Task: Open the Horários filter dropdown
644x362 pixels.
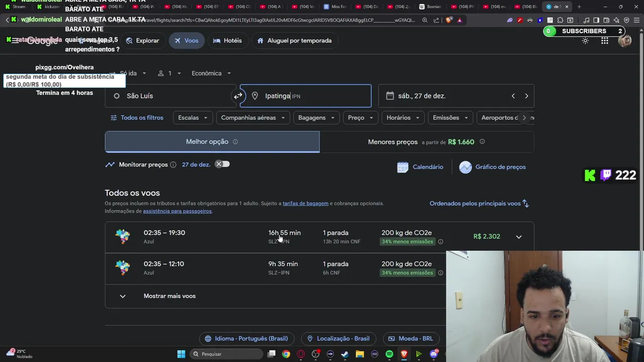Action: [403, 118]
